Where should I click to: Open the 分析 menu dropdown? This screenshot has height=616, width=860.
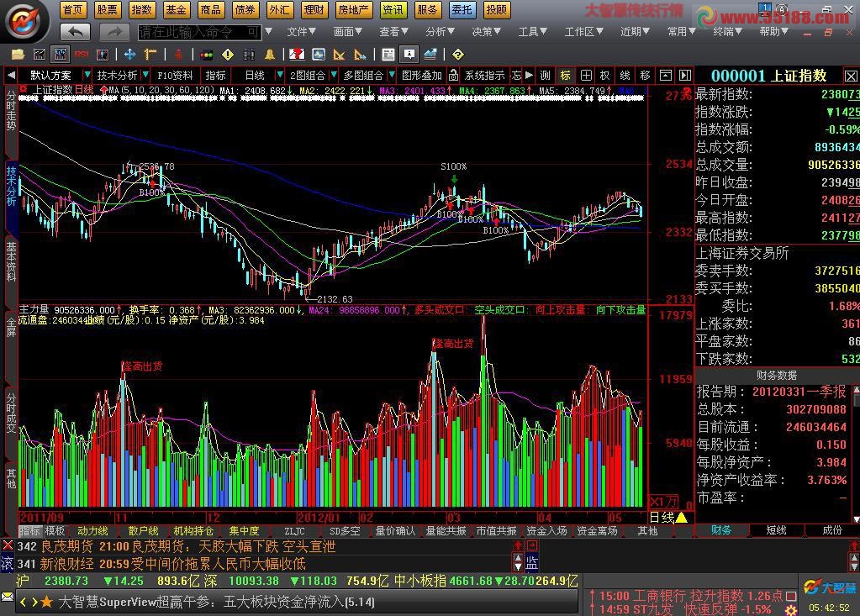(440, 32)
